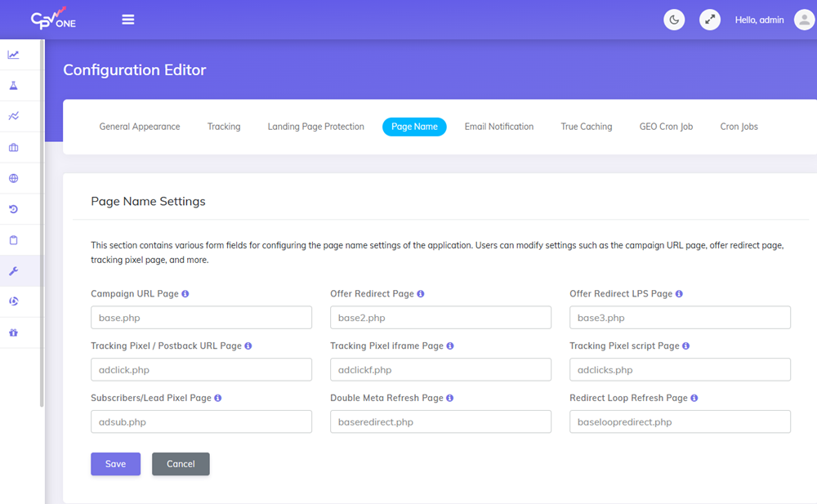
Task: Toggle dark mode with the moon icon
Action: pos(674,20)
